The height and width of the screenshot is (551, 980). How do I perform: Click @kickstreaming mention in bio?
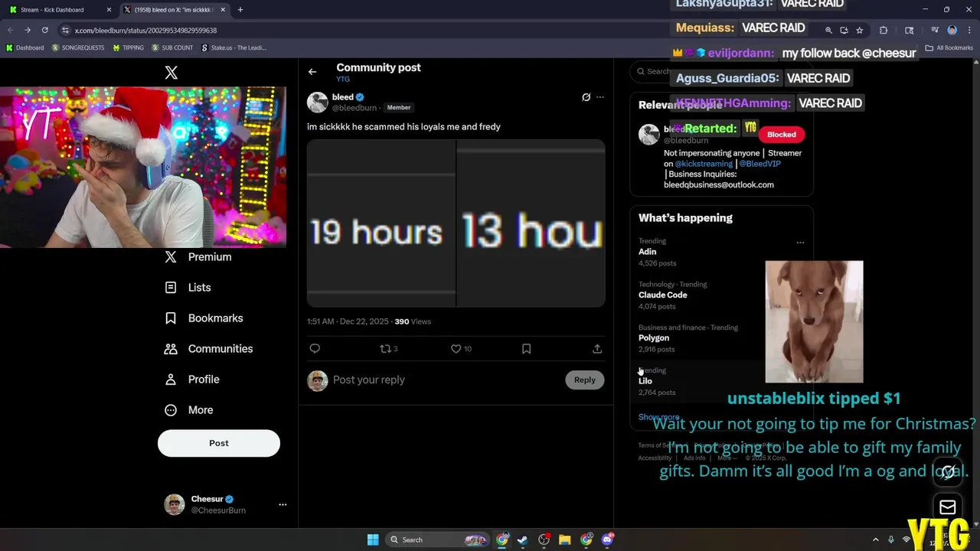click(x=704, y=164)
